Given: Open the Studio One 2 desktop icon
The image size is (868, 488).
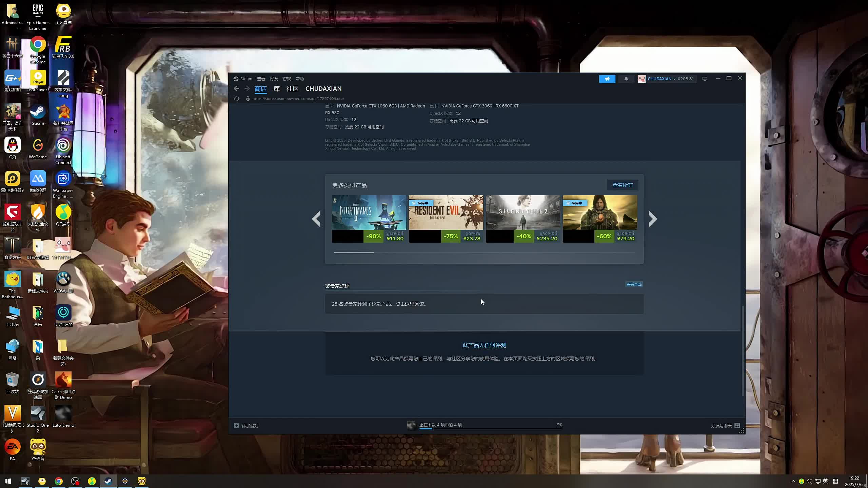Looking at the screenshot, I should coord(38,419).
